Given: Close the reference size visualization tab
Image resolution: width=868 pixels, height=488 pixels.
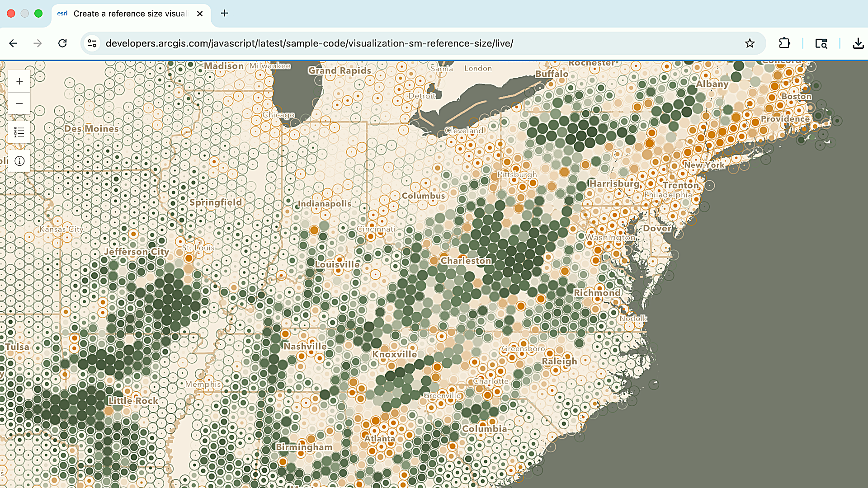Looking at the screenshot, I should tap(200, 14).
